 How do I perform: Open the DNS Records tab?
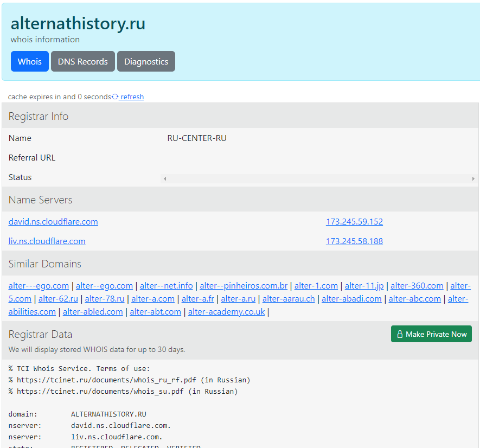point(83,61)
